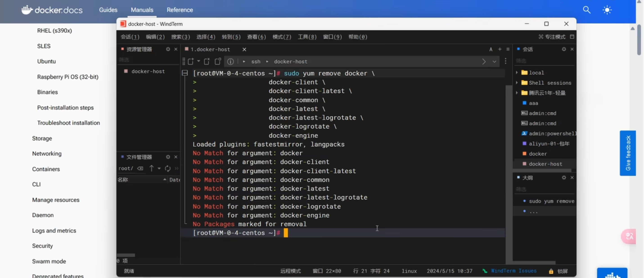Screen dimensions: 644x278
Task: Open Post-installation steps docs link
Action: coord(65,108)
